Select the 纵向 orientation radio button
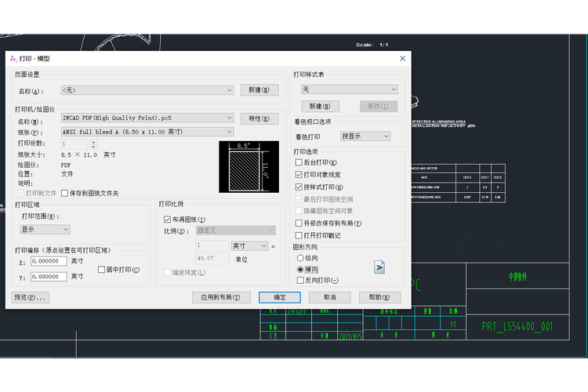 click(299, 257)
